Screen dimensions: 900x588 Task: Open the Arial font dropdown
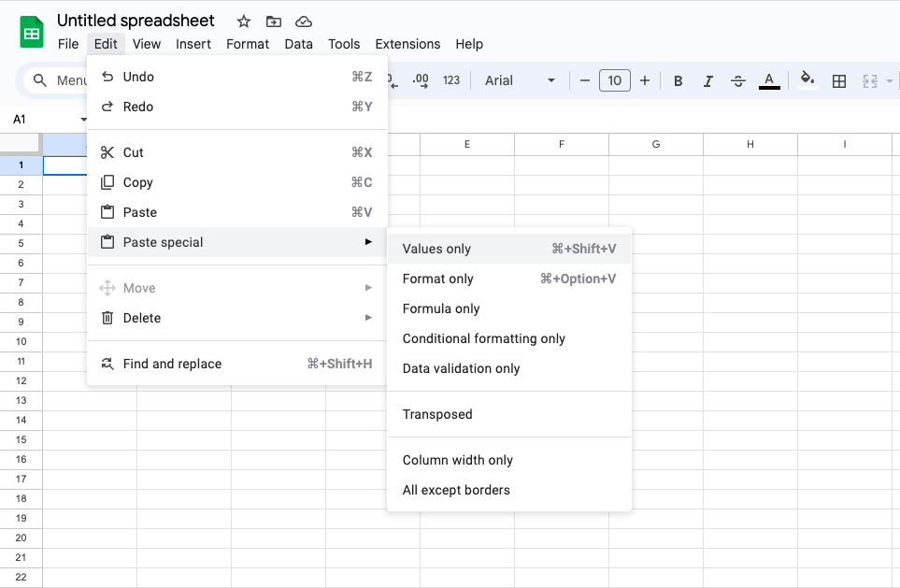520,80
